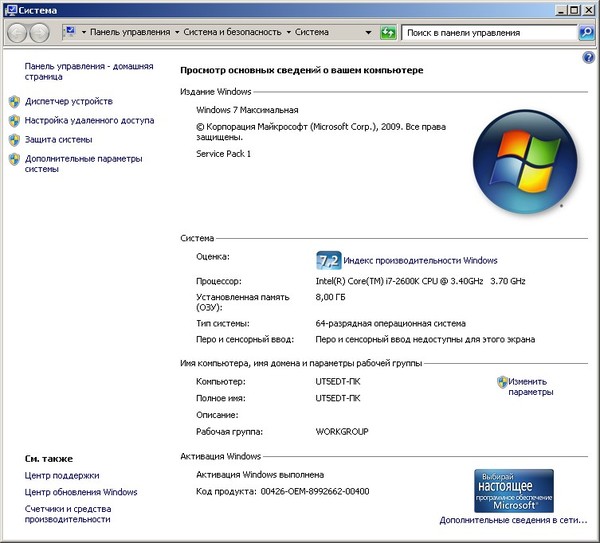The width and height of the screenshot is (600, 543).
Task: Click the computer icon in address bar
Action: tap(70, 31)
